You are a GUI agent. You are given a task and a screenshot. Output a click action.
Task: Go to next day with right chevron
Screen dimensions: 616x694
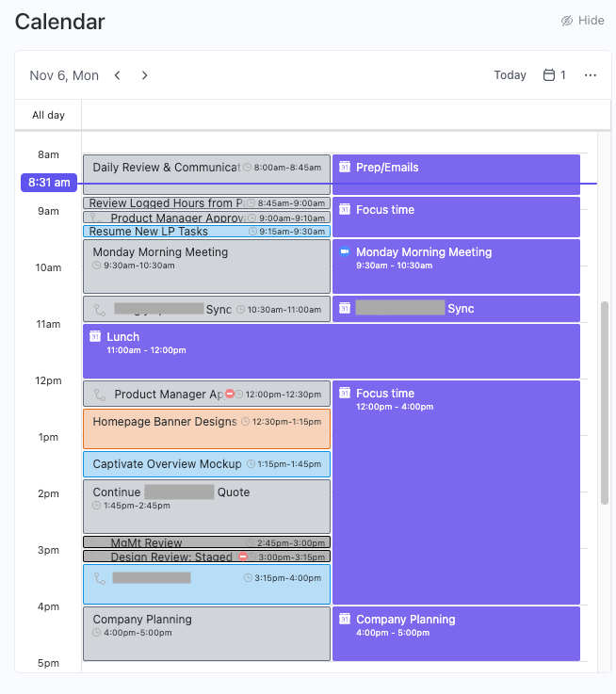[144, 75]
